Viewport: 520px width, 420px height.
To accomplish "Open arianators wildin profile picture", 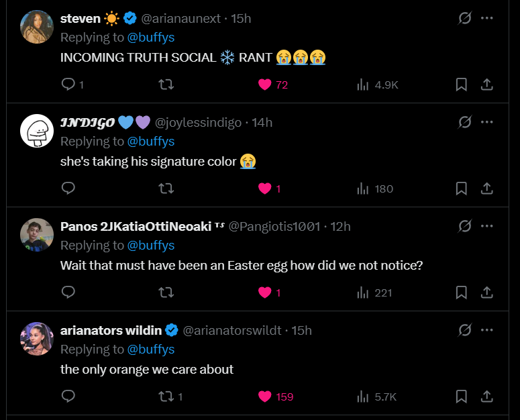I will pyautogui.click(x=37, y=339).
